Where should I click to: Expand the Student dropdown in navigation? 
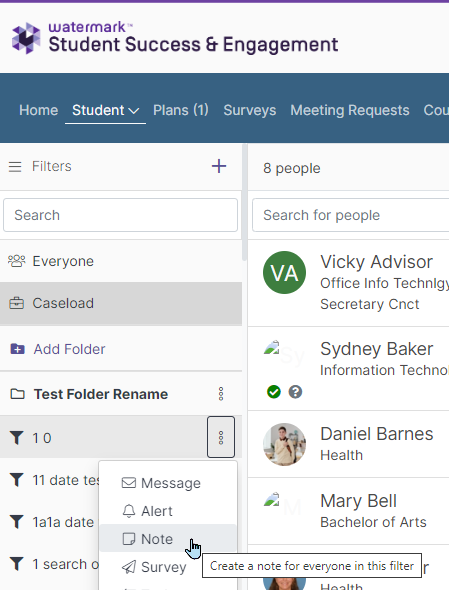click(x=105, y=110)
